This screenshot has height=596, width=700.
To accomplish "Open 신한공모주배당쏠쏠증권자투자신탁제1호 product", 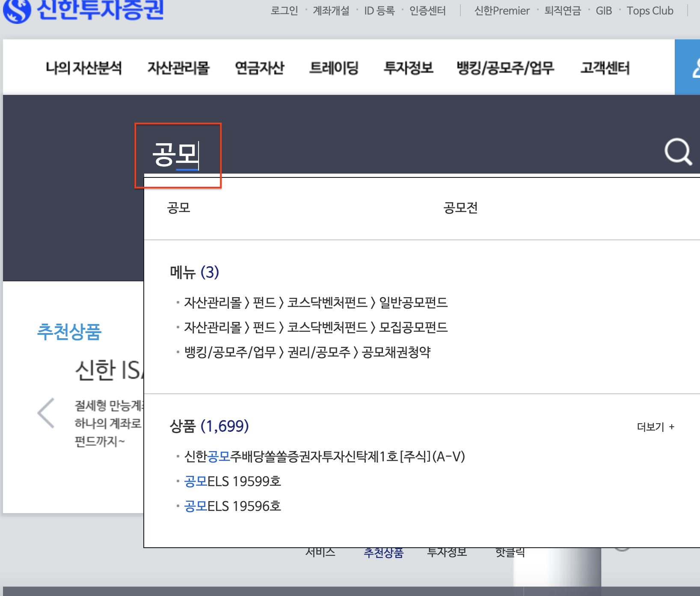I will point(324,457).
